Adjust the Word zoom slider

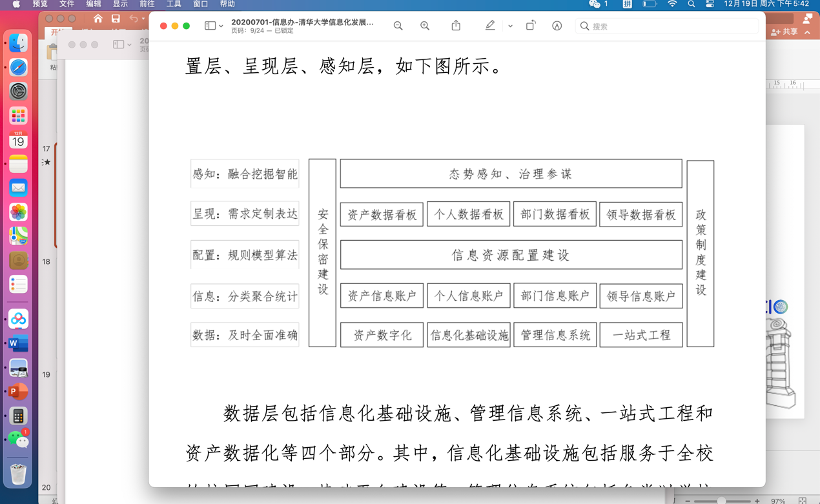[722, 500]
